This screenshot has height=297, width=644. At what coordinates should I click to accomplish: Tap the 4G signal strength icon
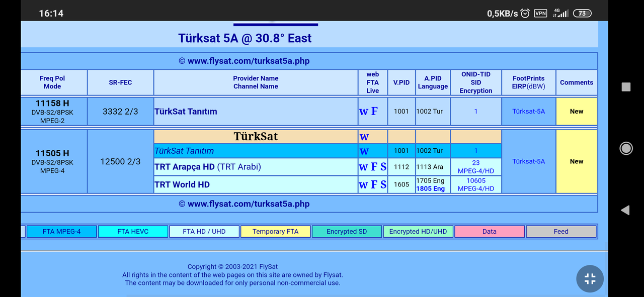point(560,13)
